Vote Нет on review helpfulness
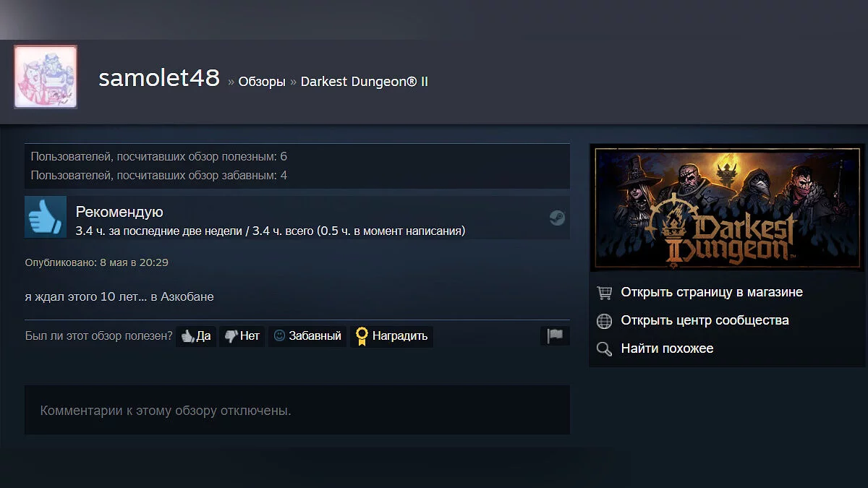Image resolution: width=868 pixels, height=488 pixels. (242, 336)
